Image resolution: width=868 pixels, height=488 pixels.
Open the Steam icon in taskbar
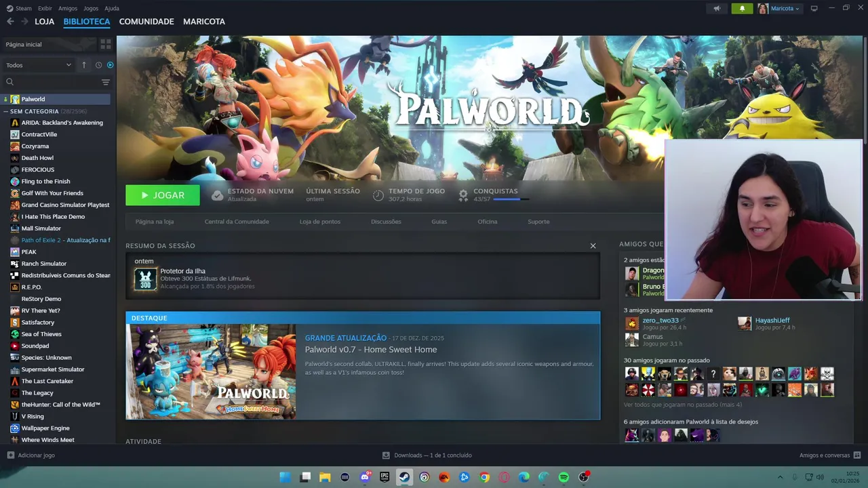pyautogui.click(x=404, y=477)
